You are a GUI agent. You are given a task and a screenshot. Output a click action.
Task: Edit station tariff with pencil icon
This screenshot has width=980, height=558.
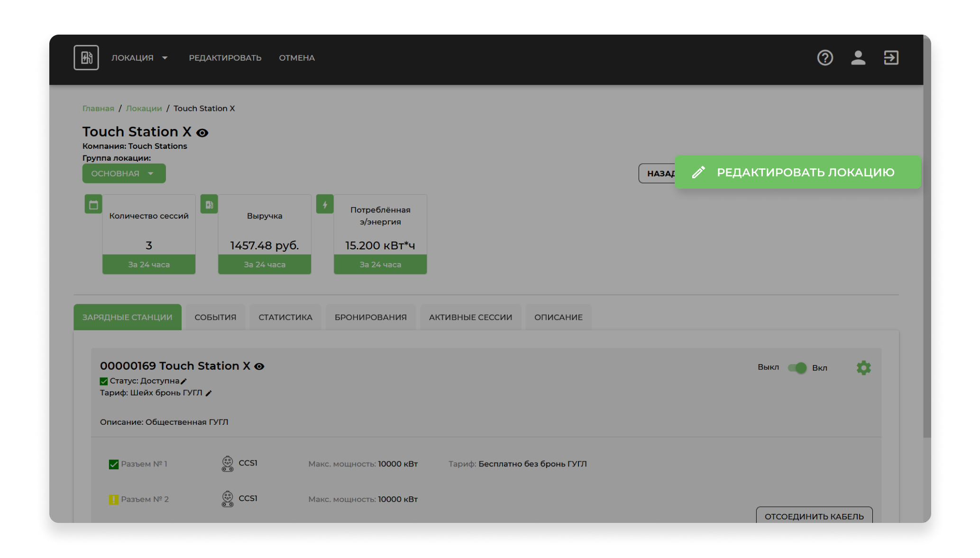coord(209,393)
